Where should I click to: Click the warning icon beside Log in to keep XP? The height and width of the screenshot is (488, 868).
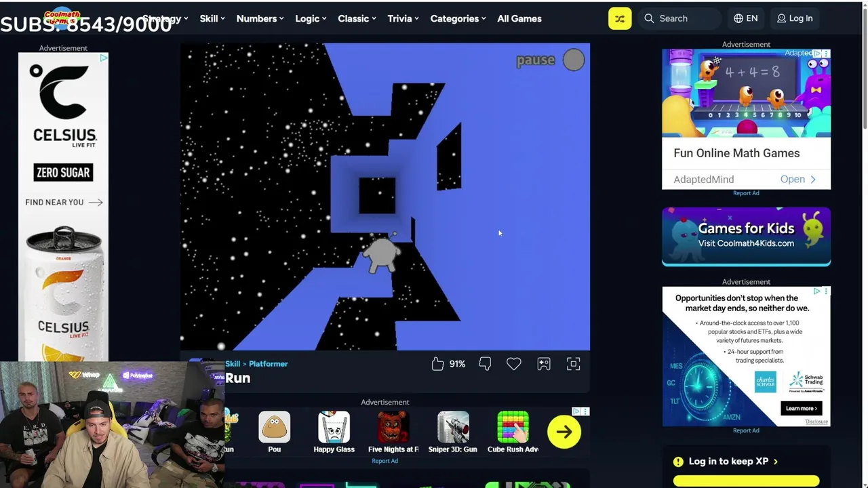tap(678, 462)
